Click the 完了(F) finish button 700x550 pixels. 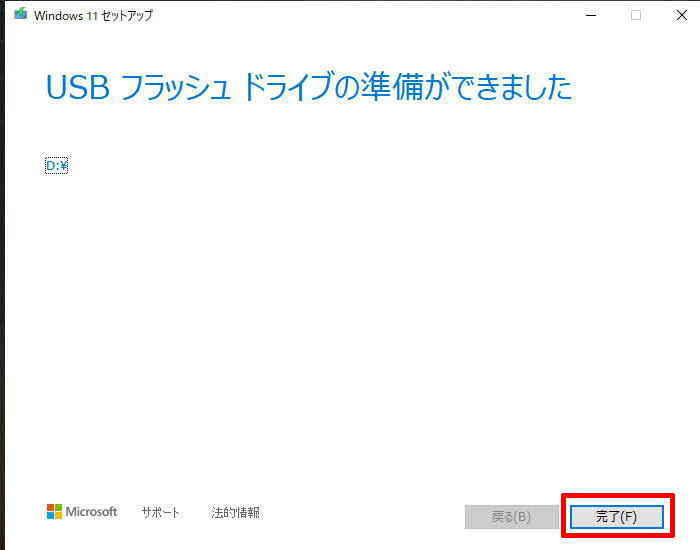click(x=617, y=517)
